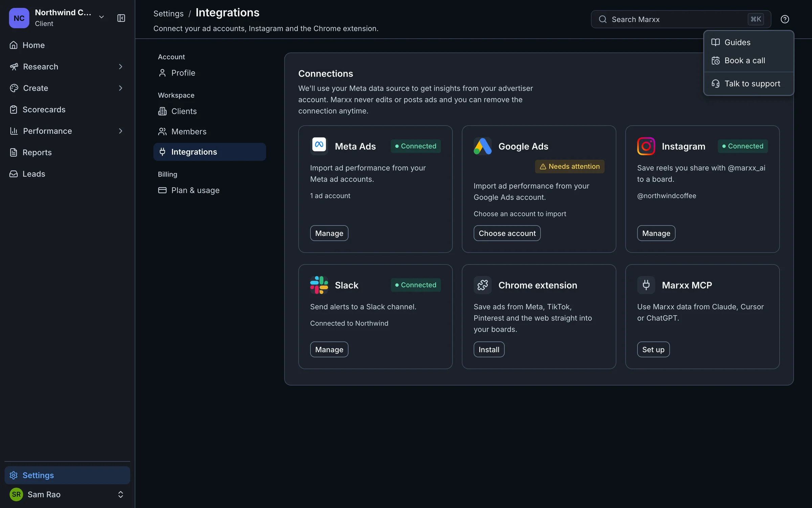Viewport: 812px width, 508px height.
Task: Click the Settings breadcrumb link
Action: point(168,14)
